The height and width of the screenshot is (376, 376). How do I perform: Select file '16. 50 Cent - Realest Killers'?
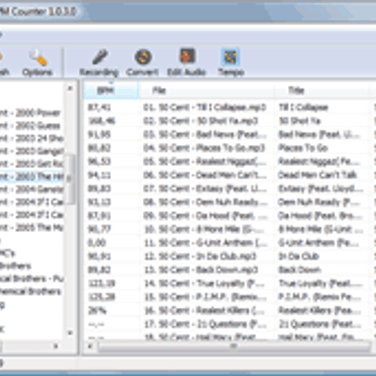pyautogui.click(x=204, y=310)
